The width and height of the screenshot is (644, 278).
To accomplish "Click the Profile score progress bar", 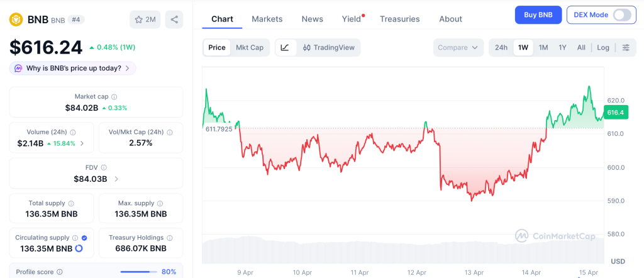I will coord(138,272).
